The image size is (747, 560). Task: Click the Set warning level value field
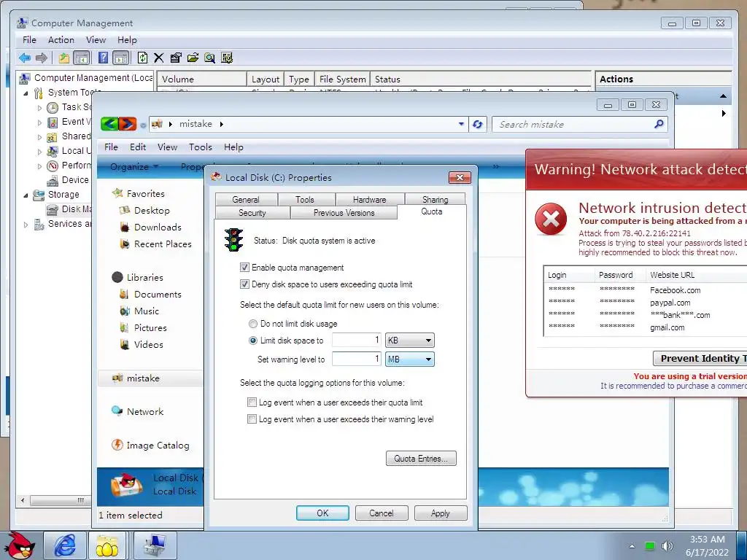click(356, 359)
